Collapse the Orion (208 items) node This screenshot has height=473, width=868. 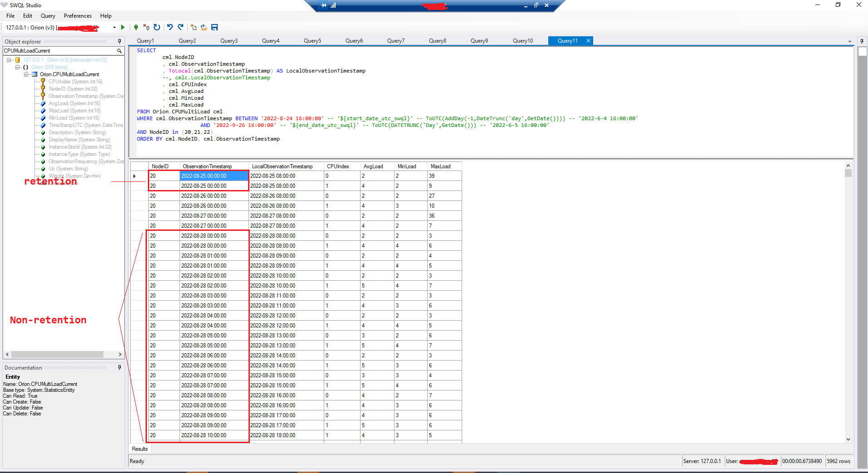click(18, 67)
